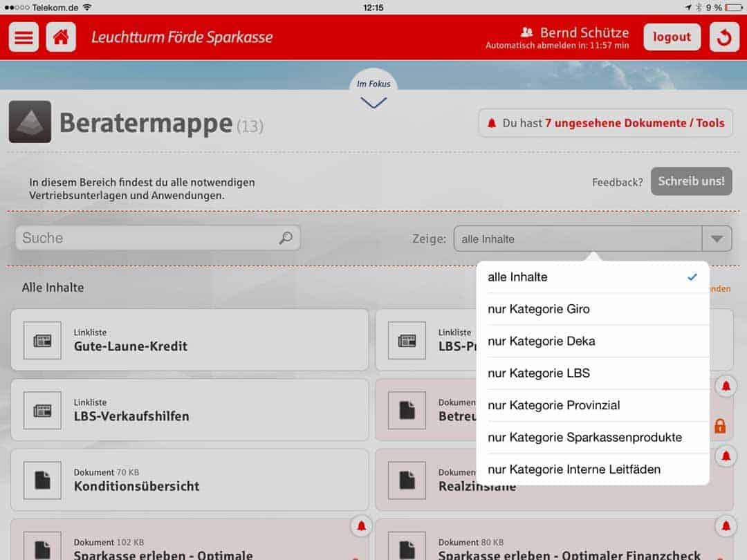Screen dimensions: 747x560
Task: Choose nur Kategorie Giro
Action: pos(593,309)
